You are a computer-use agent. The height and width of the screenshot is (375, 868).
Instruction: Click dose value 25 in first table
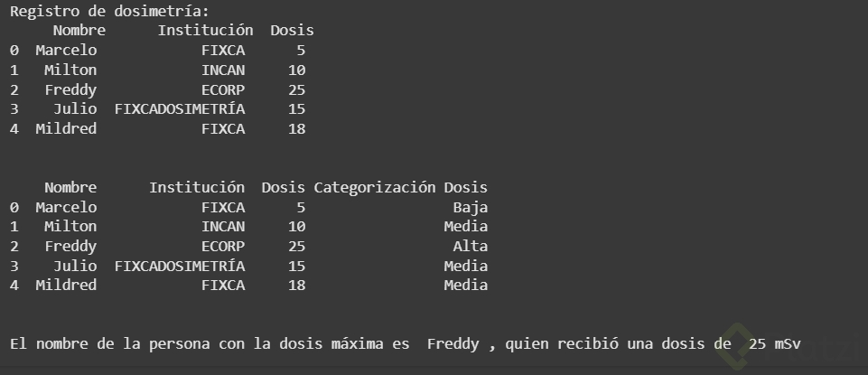tap(296, 90)
